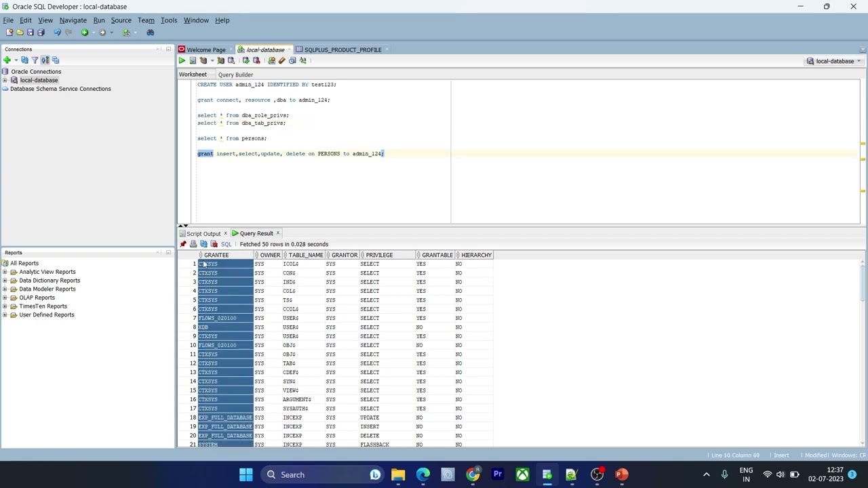
Task: Click the Filter funnel icon in Connections
Action: [x=35, y=60]
